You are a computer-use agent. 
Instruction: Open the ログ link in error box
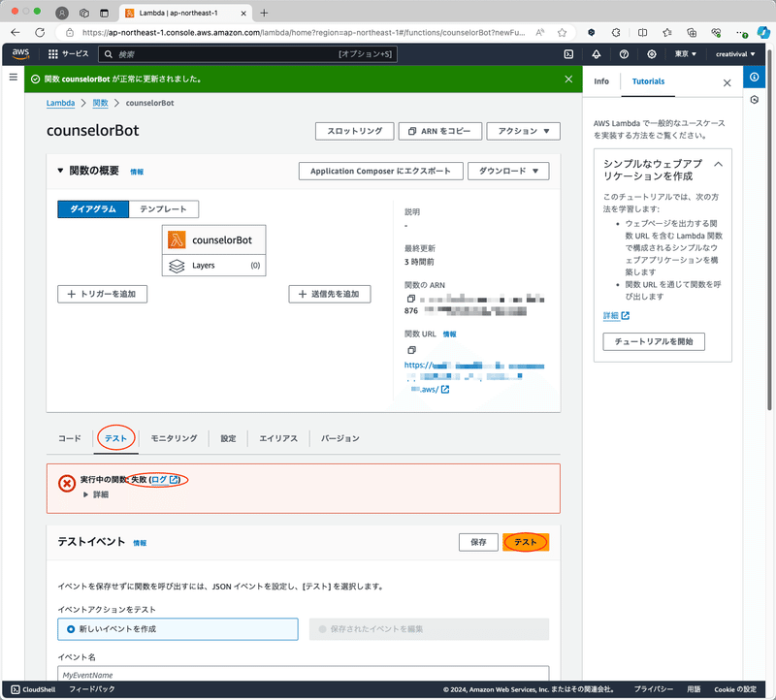pos(165,479)
